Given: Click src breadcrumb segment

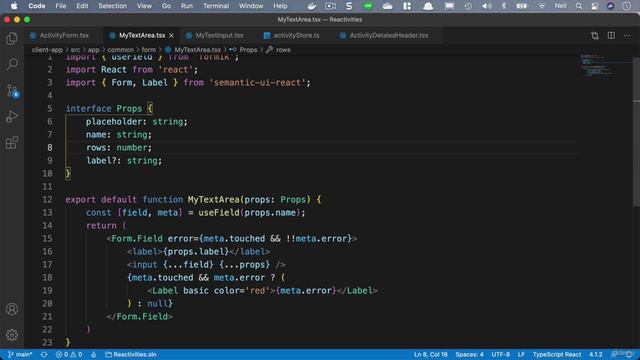Looking at the screenshot, I should (x=76, y=50).
